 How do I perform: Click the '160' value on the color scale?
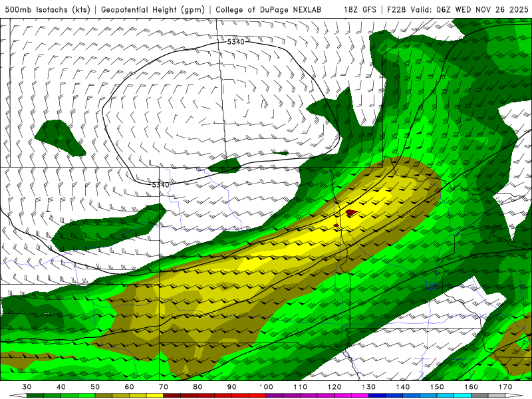tap(471, 387)
